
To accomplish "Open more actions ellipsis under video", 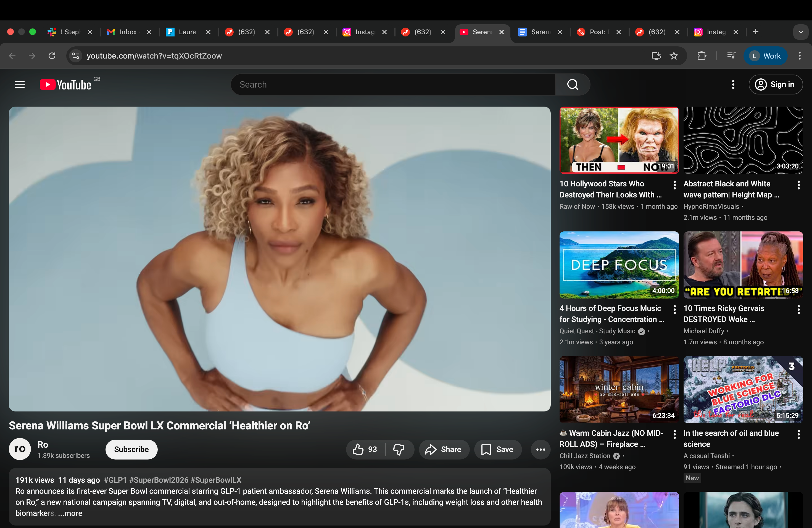I will coord(541,449).
